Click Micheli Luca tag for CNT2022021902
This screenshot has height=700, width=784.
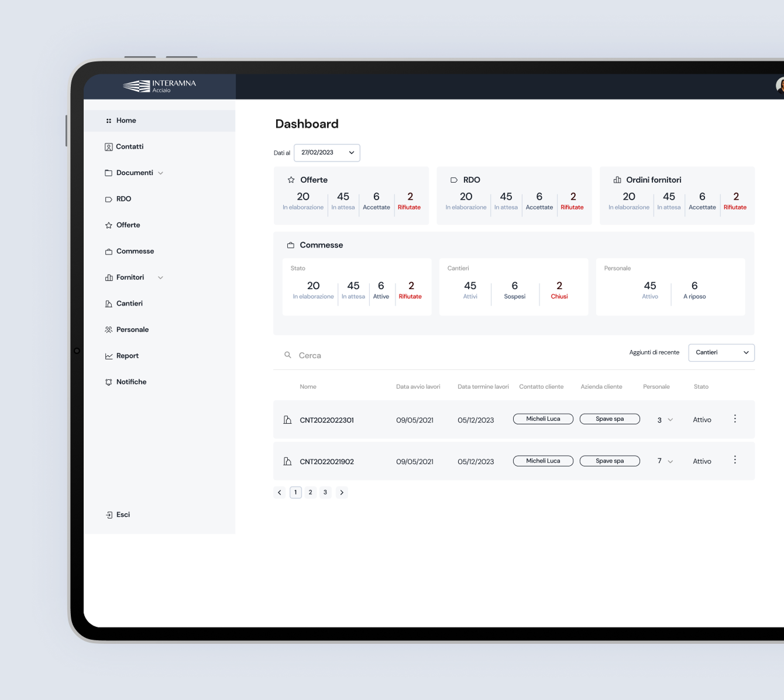click(x=543, y=461)
